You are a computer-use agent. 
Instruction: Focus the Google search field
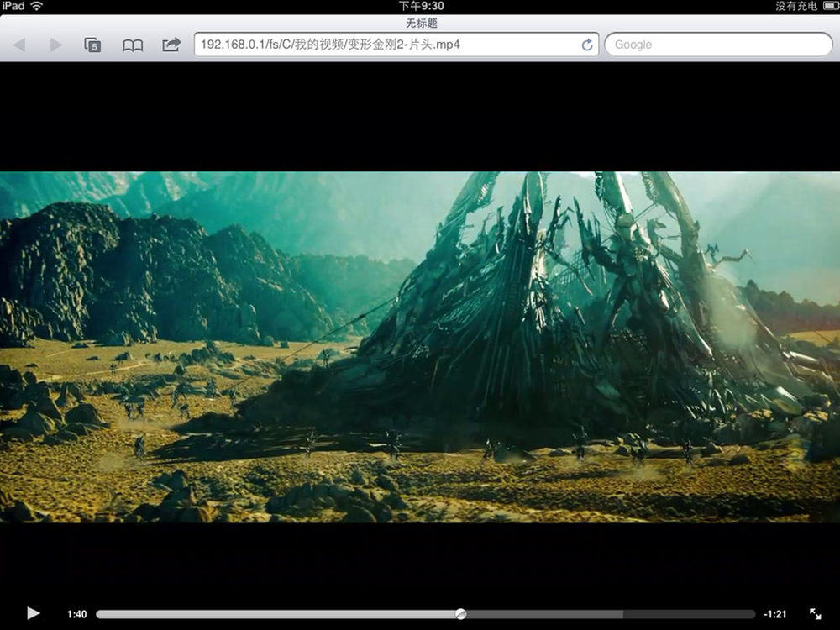point(718,45)
